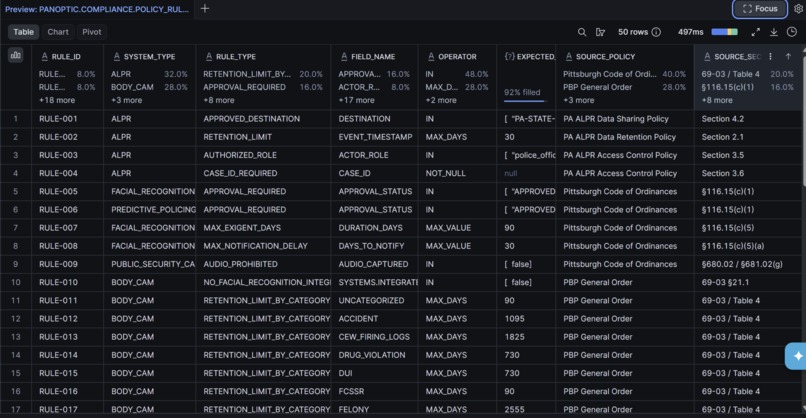Click the search magnifier icon
This screenshot has height=418, width=806.
(582, 32)
